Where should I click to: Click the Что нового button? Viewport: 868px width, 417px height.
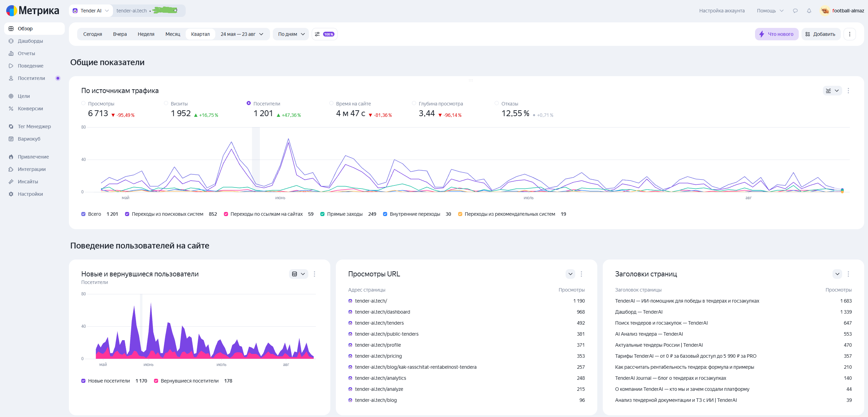tap(777, 34)
